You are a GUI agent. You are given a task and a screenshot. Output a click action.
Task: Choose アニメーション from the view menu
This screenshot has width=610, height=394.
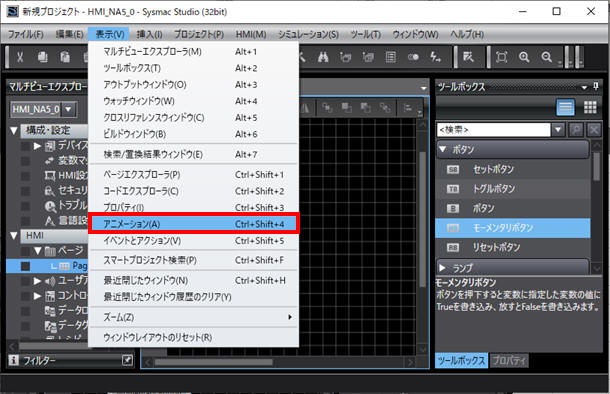193,224
